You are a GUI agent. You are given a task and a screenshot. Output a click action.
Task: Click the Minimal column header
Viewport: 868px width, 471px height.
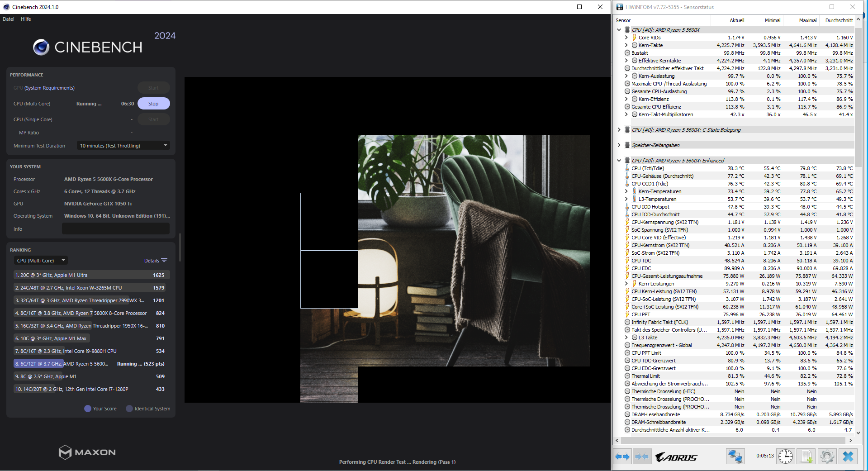click(x=765, y=20)
